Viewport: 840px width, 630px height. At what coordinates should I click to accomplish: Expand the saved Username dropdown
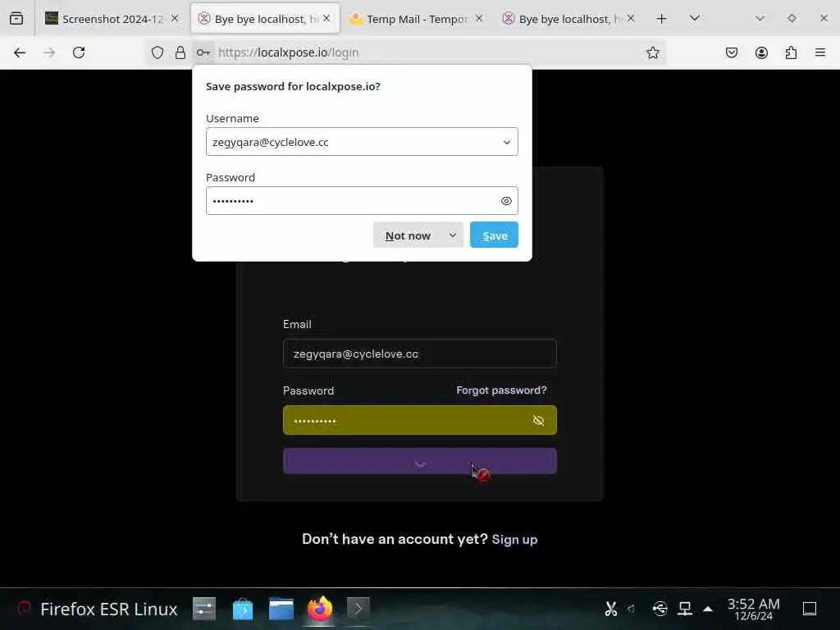pos(506,142)
